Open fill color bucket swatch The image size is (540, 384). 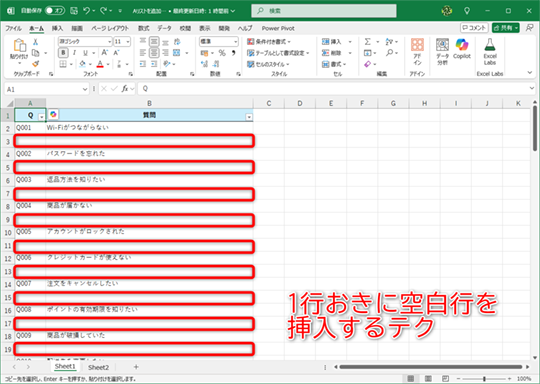[x=82, y=64]
